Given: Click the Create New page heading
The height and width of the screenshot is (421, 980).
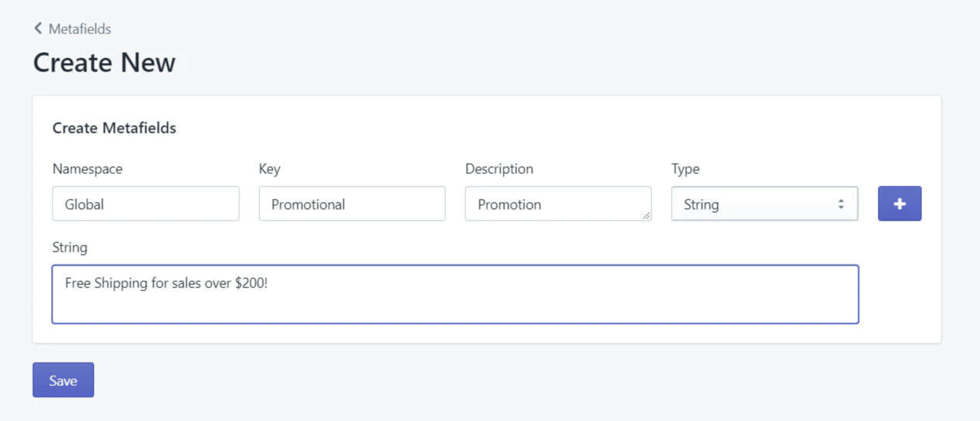Looking at the screenshot, I should coord(104,62).
